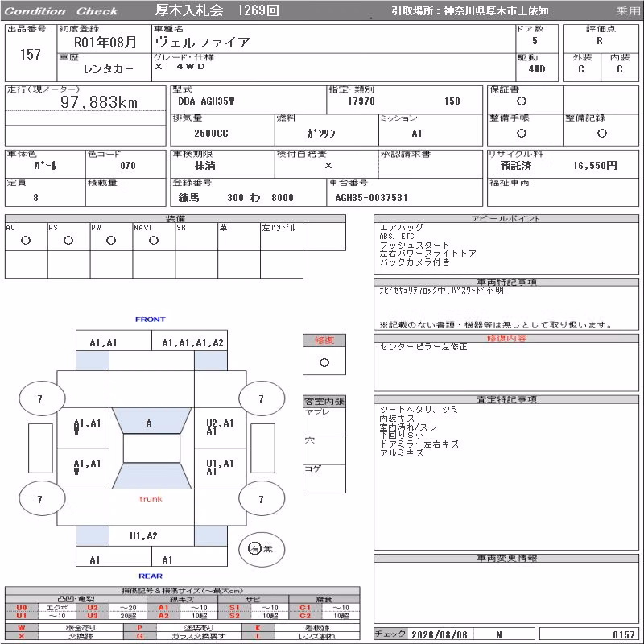Click the C2 legend swatch

click(x=305, y=615)
